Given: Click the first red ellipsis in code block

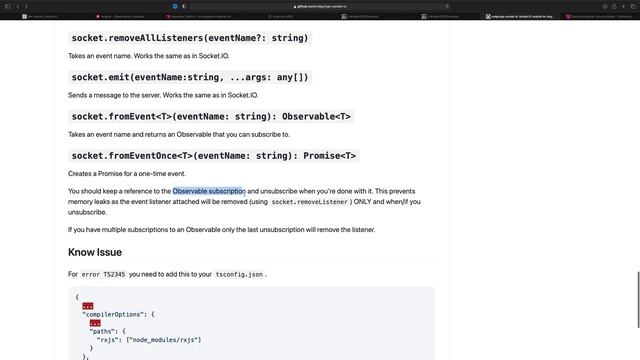Looking at the screenshot, I should coord(88,306).
